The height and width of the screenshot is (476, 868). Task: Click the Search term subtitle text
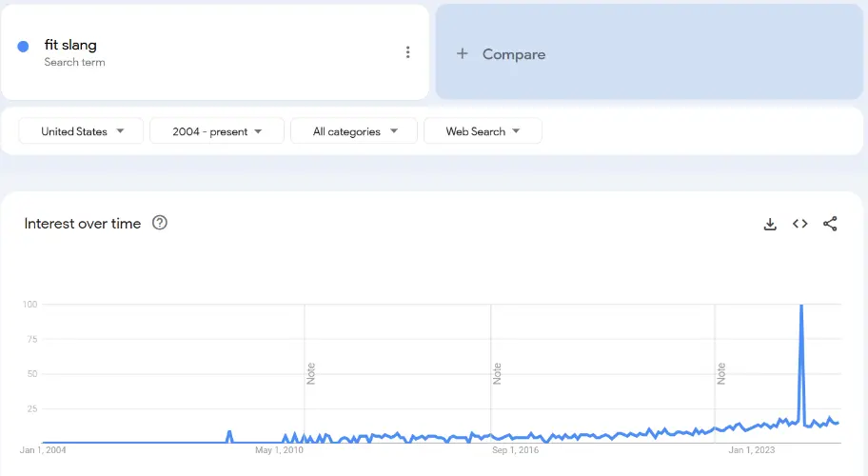(x=75, y=62)
